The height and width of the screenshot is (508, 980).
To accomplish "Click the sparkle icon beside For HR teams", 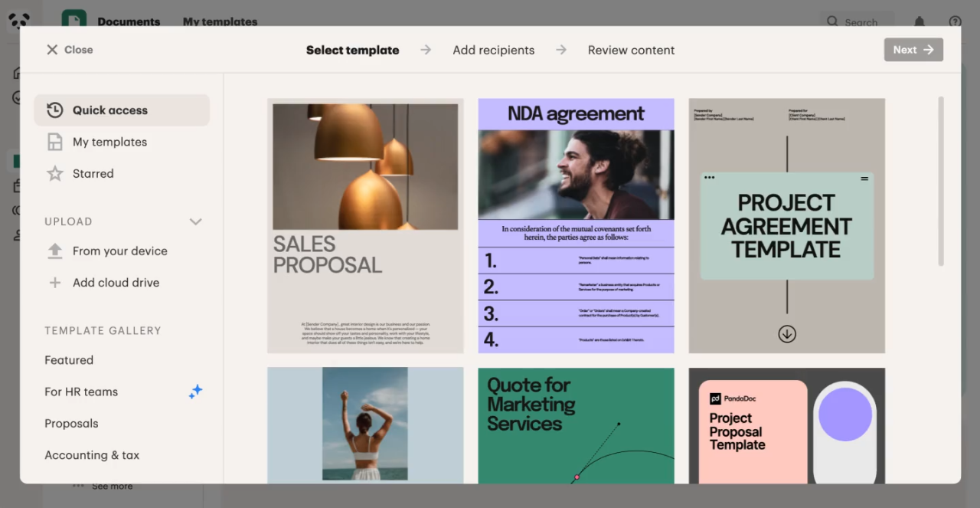I will 195,392.
